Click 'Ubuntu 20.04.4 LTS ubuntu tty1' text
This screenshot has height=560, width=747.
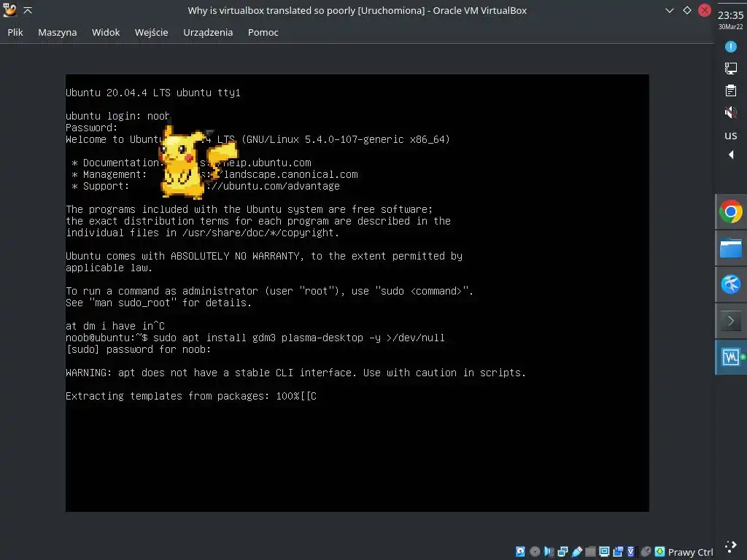tap(153, 93)
